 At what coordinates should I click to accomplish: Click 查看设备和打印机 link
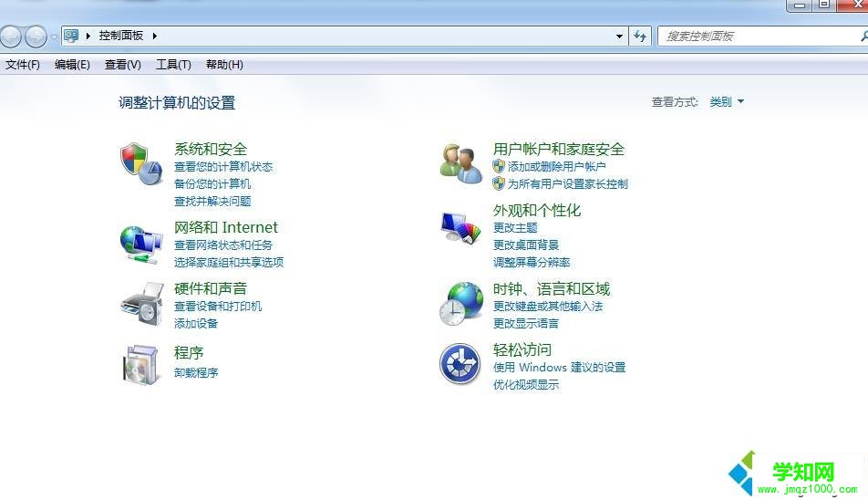(218, 307)
